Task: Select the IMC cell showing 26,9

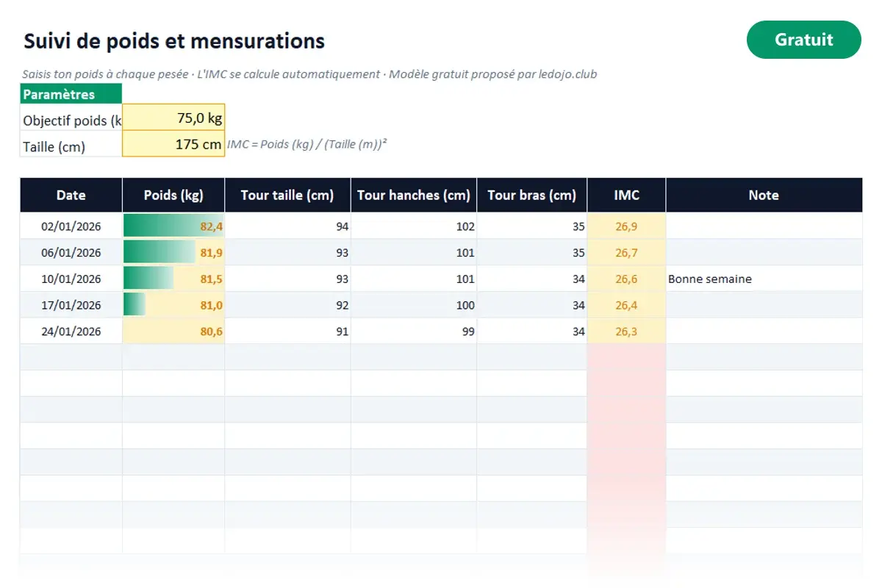Action: 627,226
